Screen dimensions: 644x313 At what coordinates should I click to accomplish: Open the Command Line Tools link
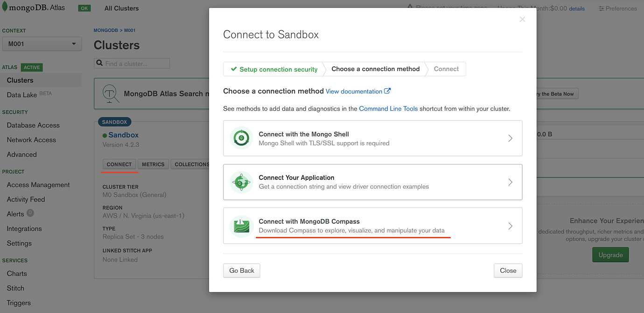[388, 108]
